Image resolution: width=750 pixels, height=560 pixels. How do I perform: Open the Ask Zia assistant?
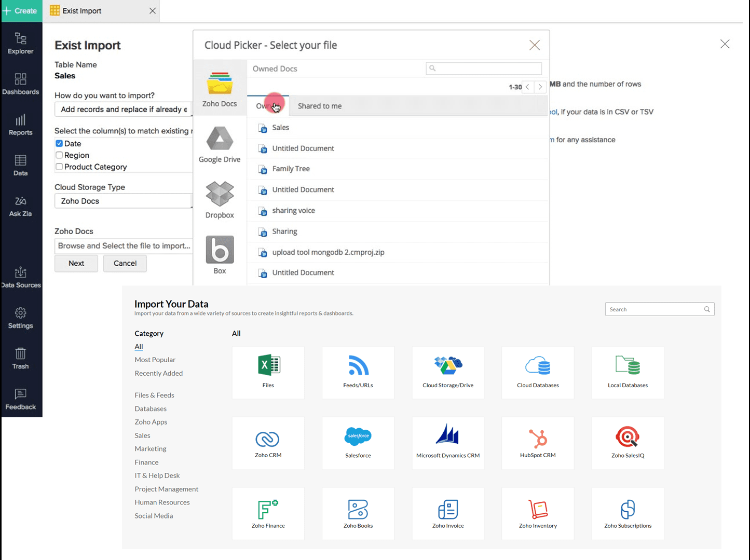(x=21, y=206)
